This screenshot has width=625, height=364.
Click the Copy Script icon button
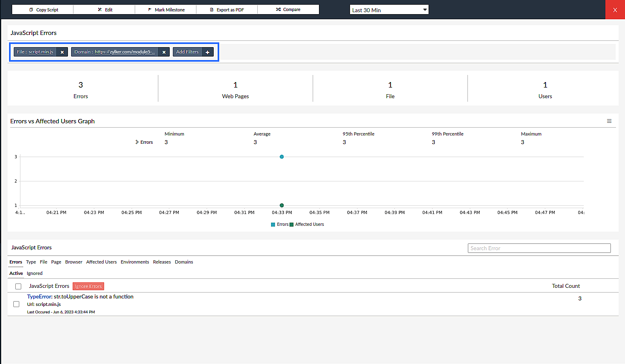(31, 10)
